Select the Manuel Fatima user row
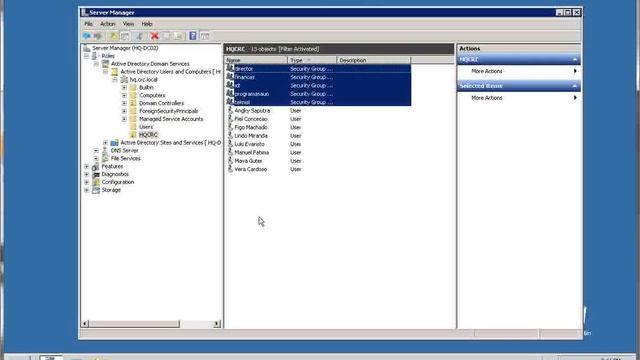 318,152
